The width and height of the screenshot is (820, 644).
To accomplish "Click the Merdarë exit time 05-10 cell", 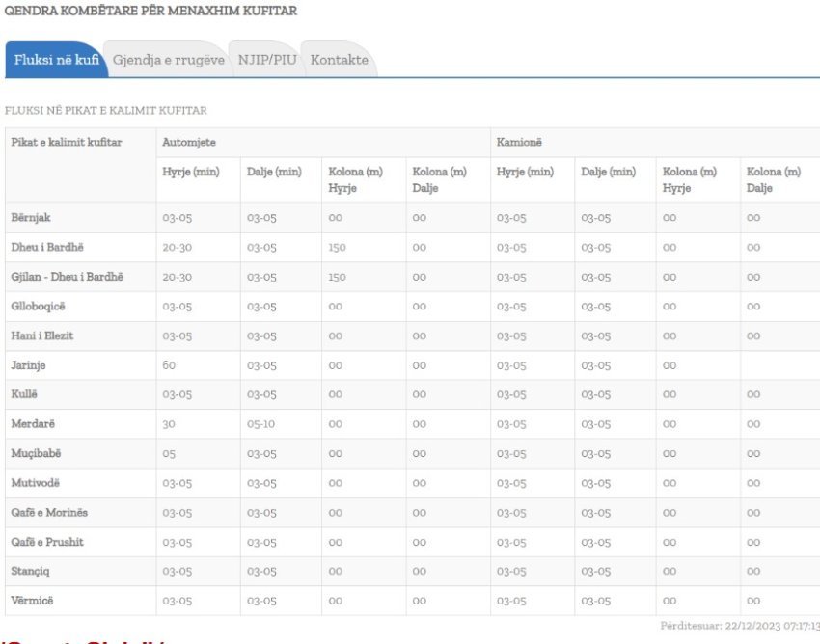I will click(x=261, y=424).
